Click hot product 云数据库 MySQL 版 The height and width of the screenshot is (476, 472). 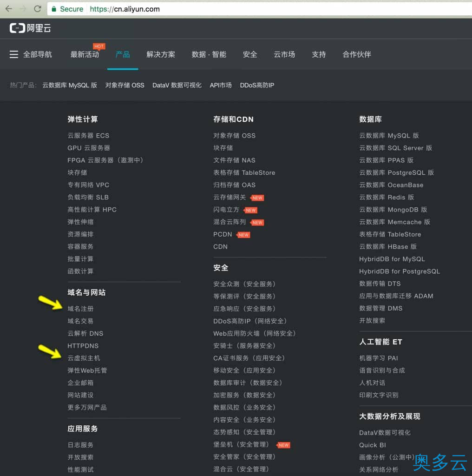70,86
